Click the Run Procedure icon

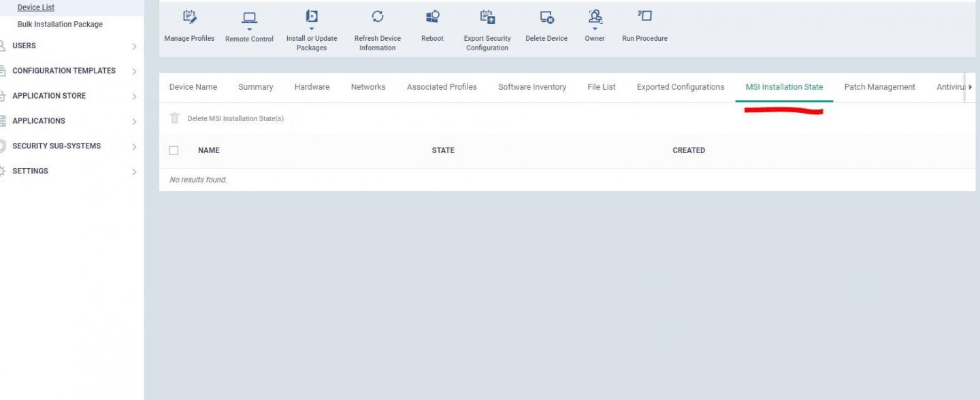[644, 16]
